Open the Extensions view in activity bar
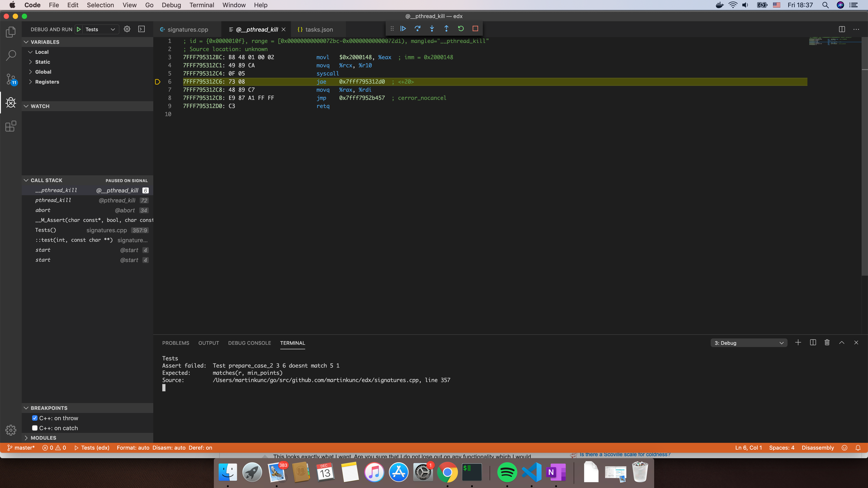The height and width of the screenshot is (488, 868). pos(11,126)
